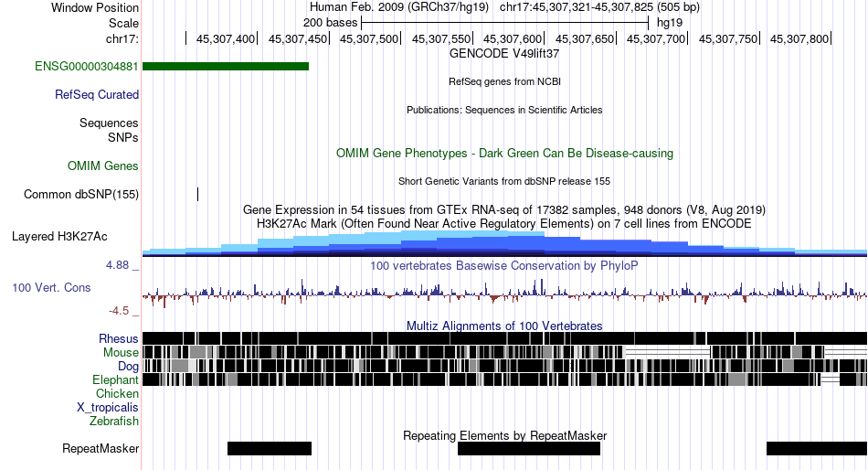The image size is (868, 470).
Task: Click the 45,307,500 ruler position
Action: tap(369, 38)
